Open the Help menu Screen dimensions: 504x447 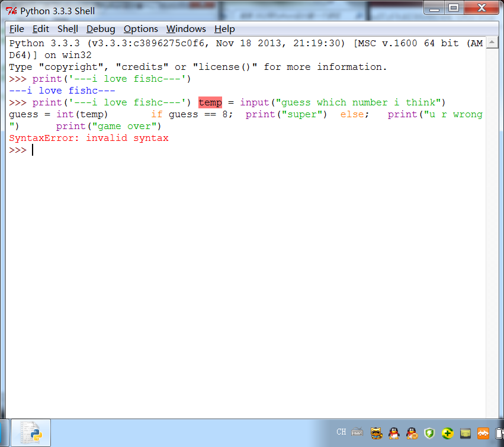click(x=224, y=29)
